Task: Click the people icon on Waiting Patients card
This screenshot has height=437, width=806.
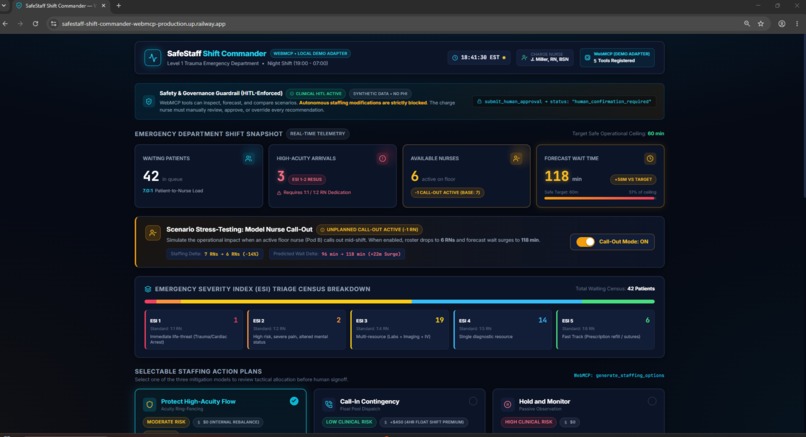Action: (249, 158)
